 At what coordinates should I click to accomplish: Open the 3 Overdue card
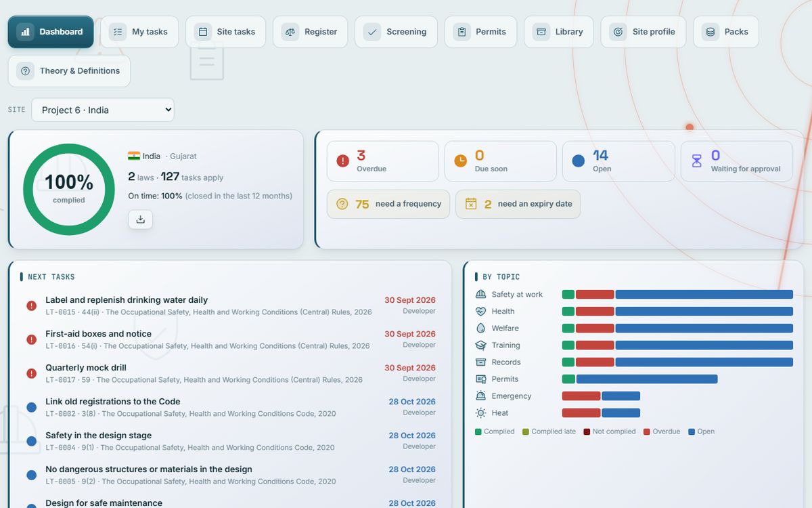coord(383,161)
